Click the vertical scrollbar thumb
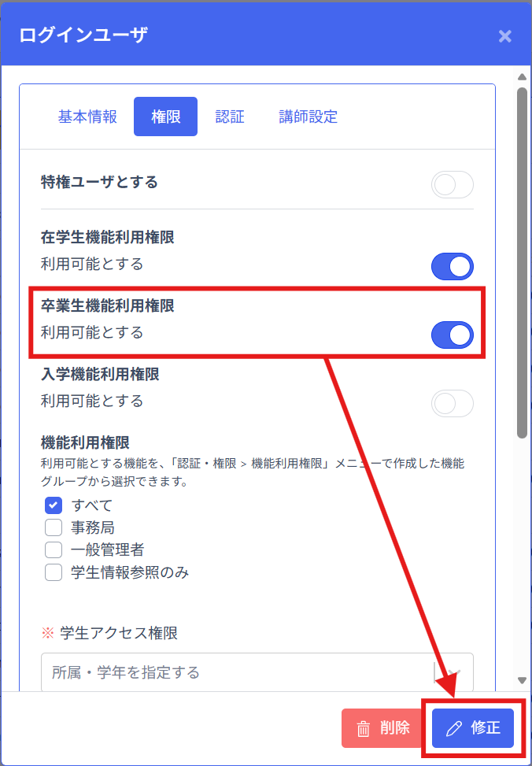532x766 pixels. coord(522,262)
